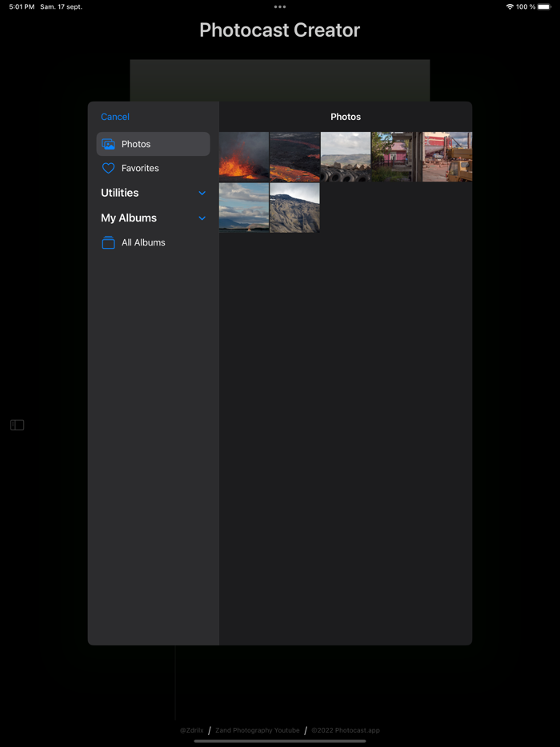The height and width of the screenshot is (747, 560).
Task: Click the ©2022 Photocast.app footer link
Action: [x=346, y=730]
